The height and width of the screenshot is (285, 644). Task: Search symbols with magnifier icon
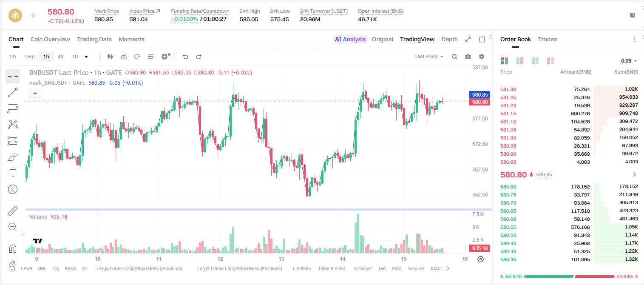(x=454, y=57)
